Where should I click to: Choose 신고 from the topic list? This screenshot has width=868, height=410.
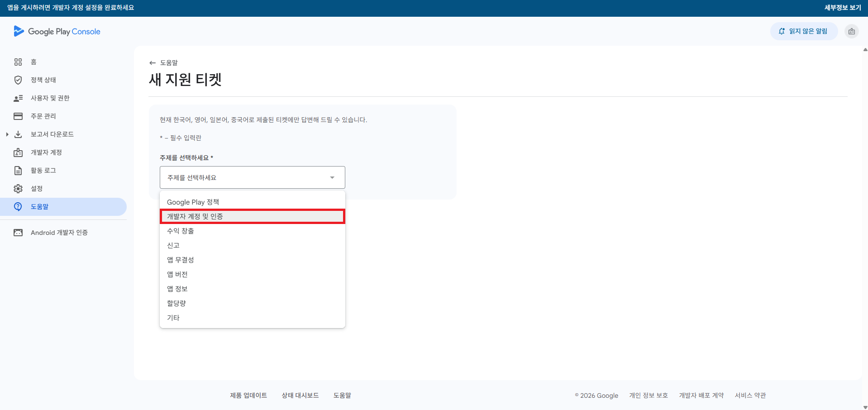(x=253, y=245)
